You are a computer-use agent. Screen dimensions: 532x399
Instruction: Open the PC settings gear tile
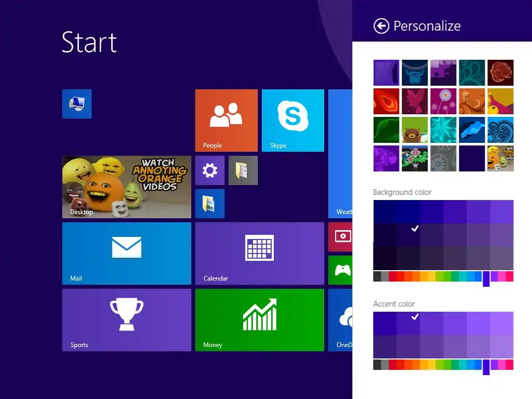210,170
